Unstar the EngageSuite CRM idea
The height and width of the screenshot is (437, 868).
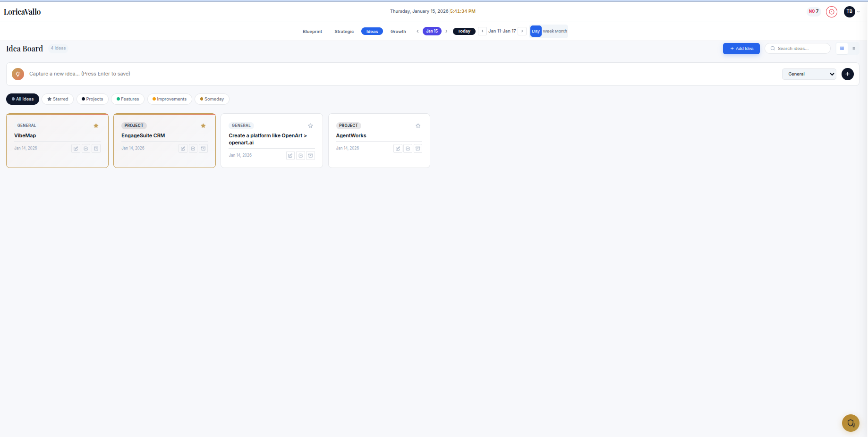(203, 126)
